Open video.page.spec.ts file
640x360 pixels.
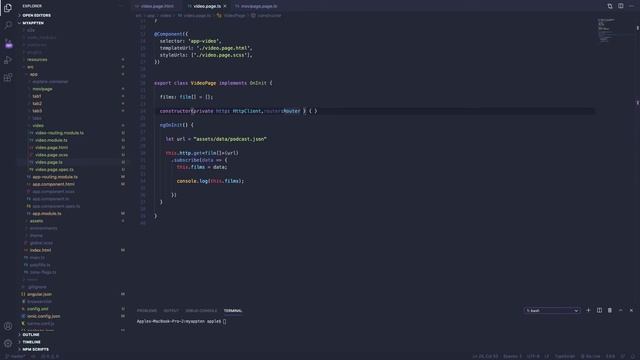(54, 170)
